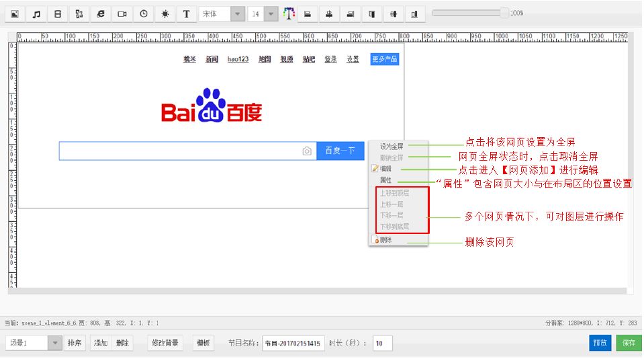644x361 pixels.
Task: Add a music audio element
Action: (36, 14)
